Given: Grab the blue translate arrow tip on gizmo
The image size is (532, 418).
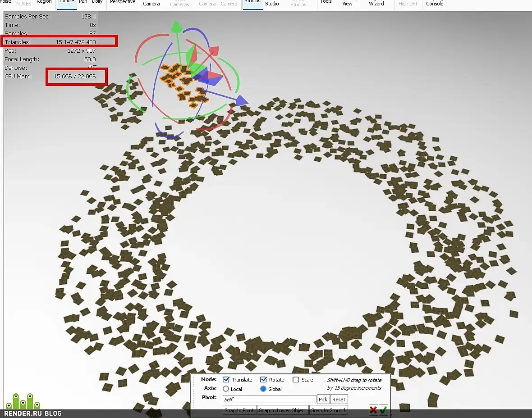Looking at the screenshot, I should tap(242, 101).
